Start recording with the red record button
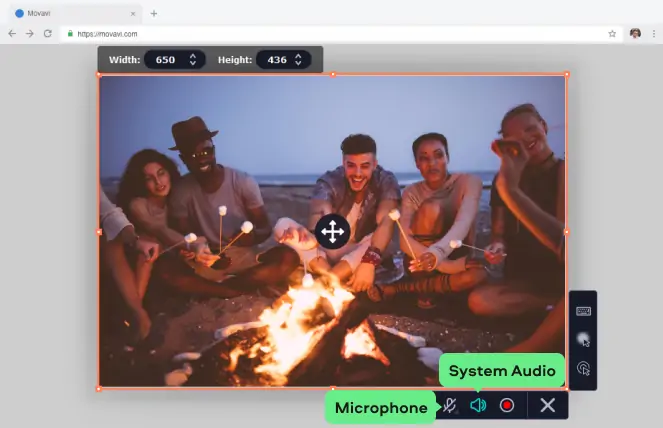The height and width of the screenshot is (428, 663). pos(507,406)
